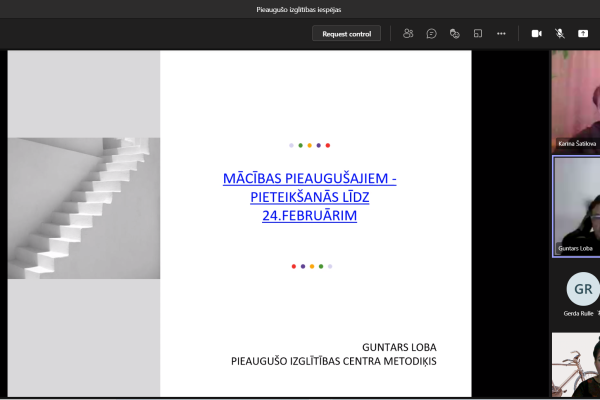Open the meeting chat panel

[431, 34]
